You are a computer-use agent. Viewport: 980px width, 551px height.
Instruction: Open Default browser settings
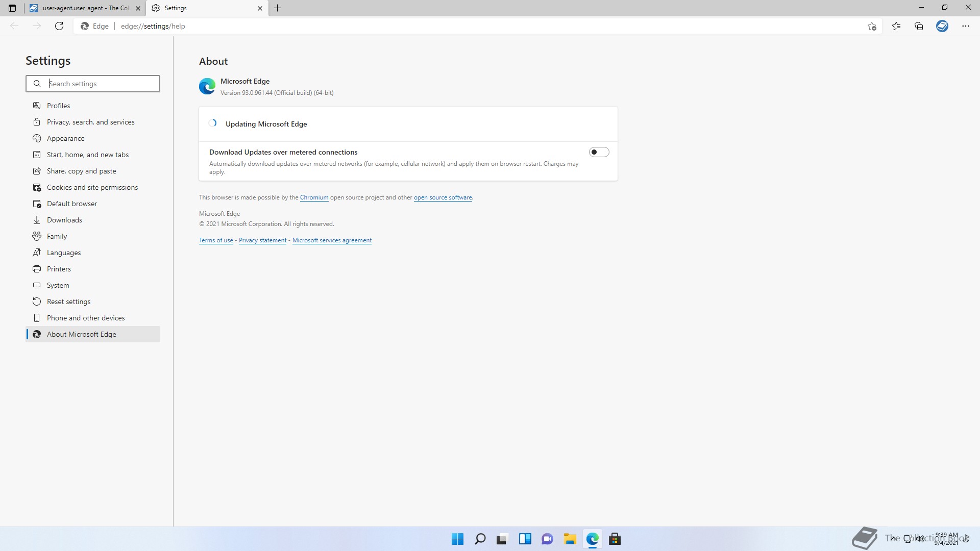[x=93, y=204]
